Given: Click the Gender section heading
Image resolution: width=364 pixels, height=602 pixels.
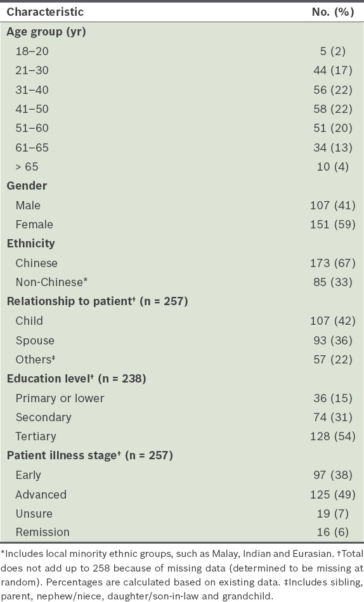Looking at the screenshot, I should click(x=27, y=186).
